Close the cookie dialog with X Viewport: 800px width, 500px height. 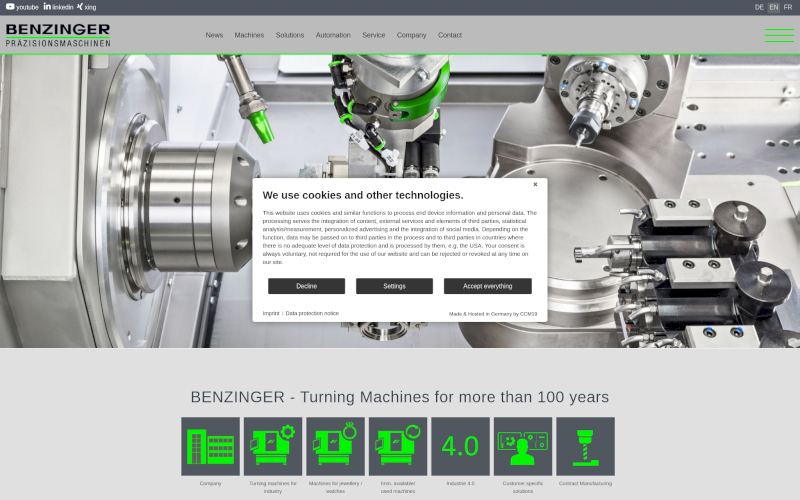click(x=535, y=184)
